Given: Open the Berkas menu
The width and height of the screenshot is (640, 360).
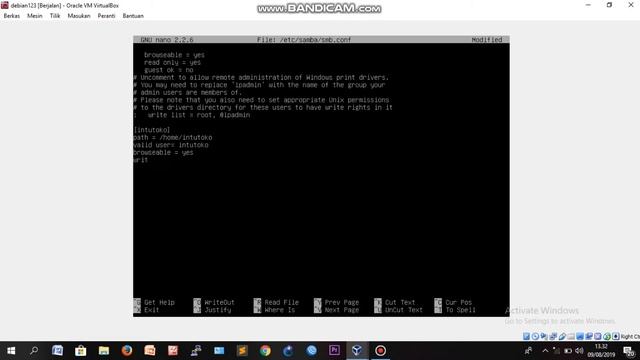Looking at the screenshot, I should click(11, 16).
